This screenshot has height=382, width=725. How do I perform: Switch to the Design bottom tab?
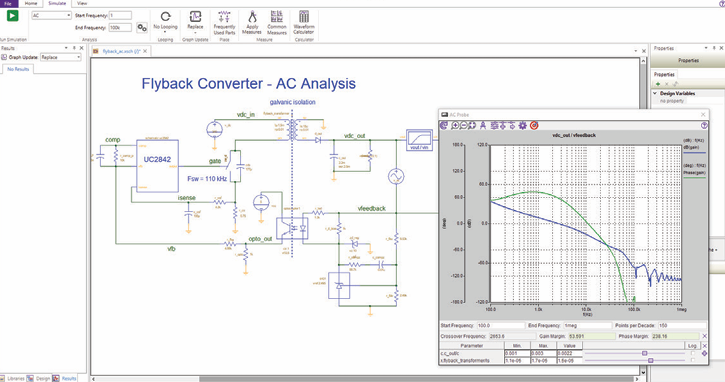39,378
